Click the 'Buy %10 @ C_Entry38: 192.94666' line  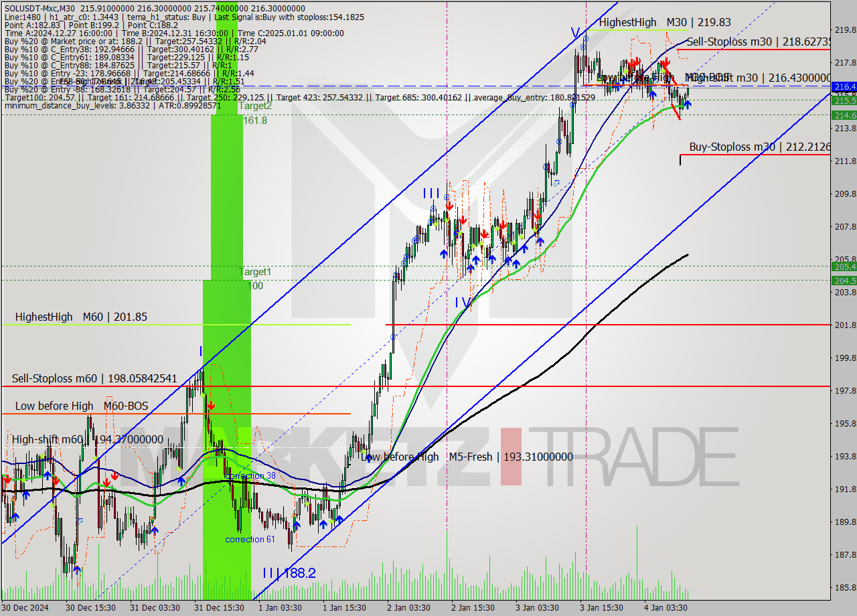point(131,50)
